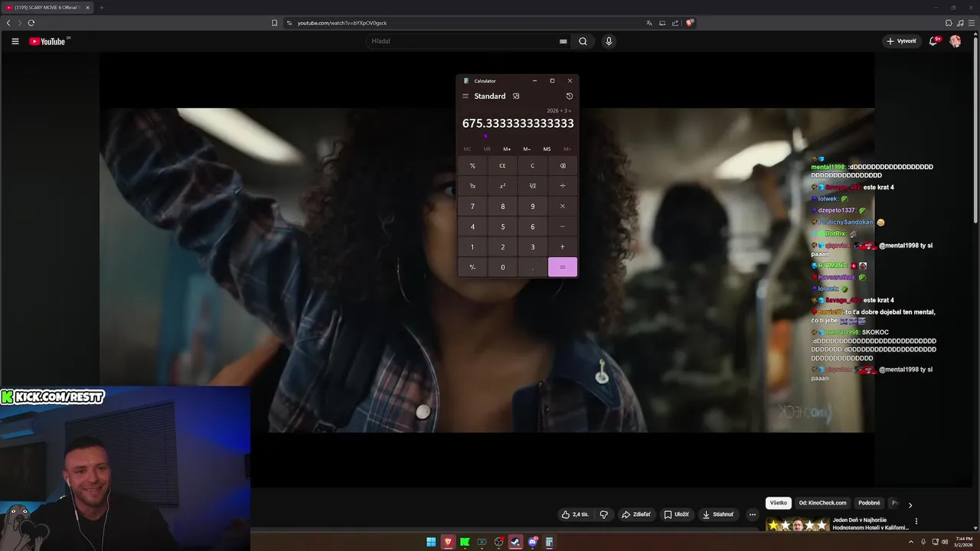Open the YouTube account avatar menu
The image size is (980, 551).
pos(955,41)
